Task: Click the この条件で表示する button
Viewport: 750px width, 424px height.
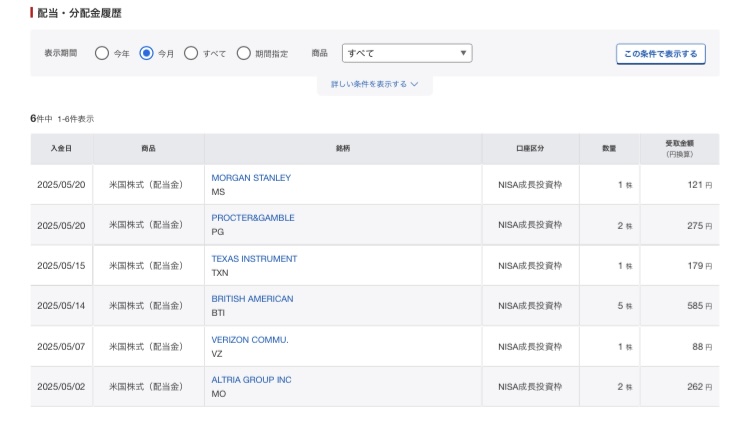Action: coord(661,54)
